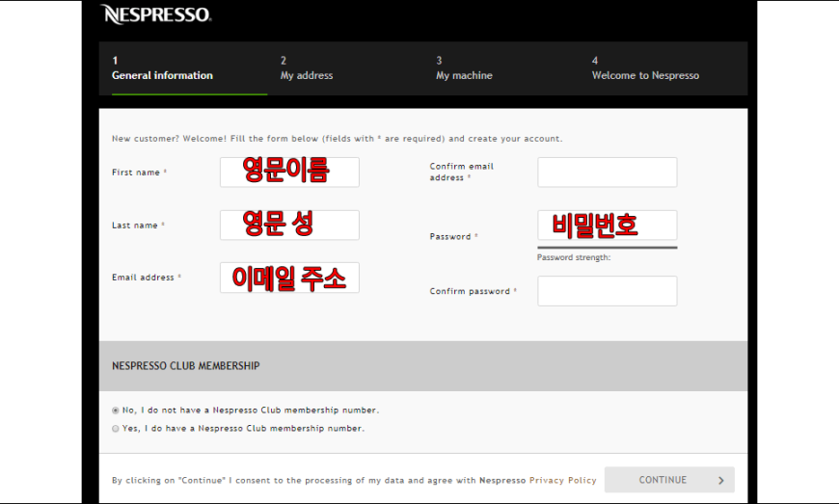Click the CONTINUE button
This screenshot has width=839, height=504.
click(669, 479)
